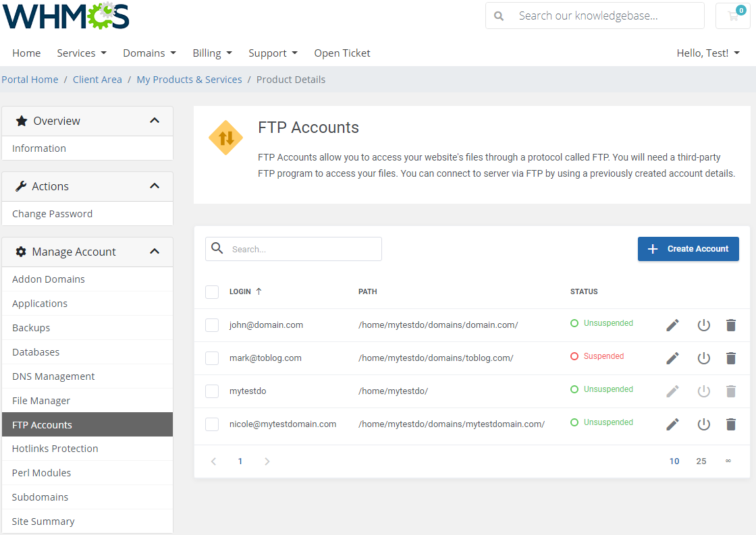The width and height of the screenshot is (756, 535).
Task: Select page 1 in pagination
Action: click(x=240, y=461)
